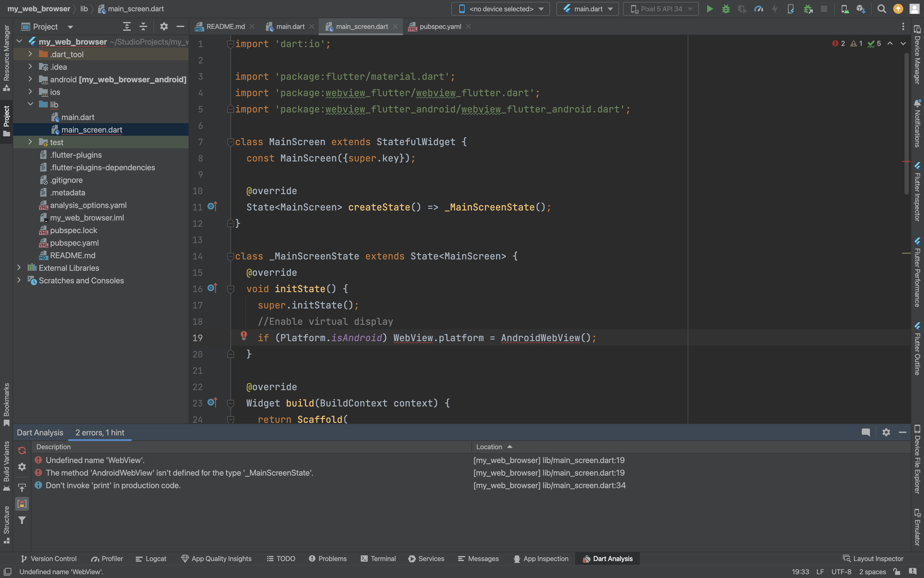Click UTF-8 encoding in status bar
Viewport: 924px width, 578px height.
(x=841, y=571)
